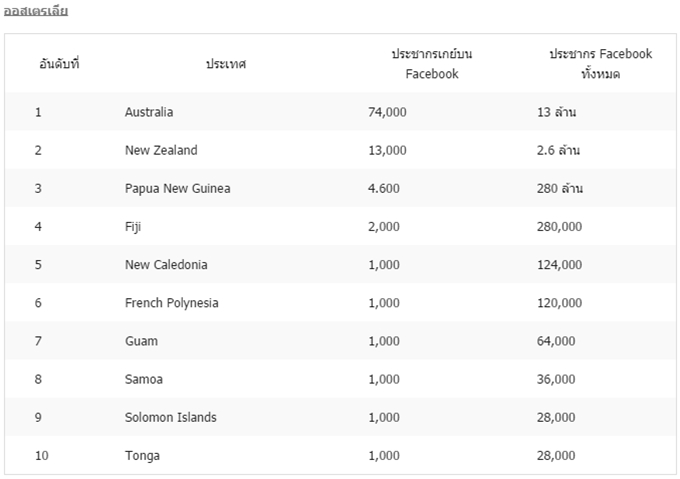The width and height of the screenshot is (680, 479).
Task: Click the Fiji country name
Action: [133, 227]
